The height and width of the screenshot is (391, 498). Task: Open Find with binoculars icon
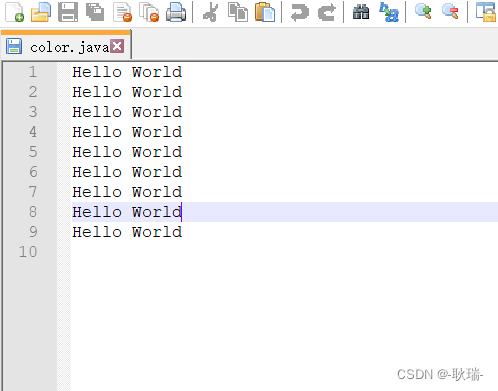[x=361, y=12]
